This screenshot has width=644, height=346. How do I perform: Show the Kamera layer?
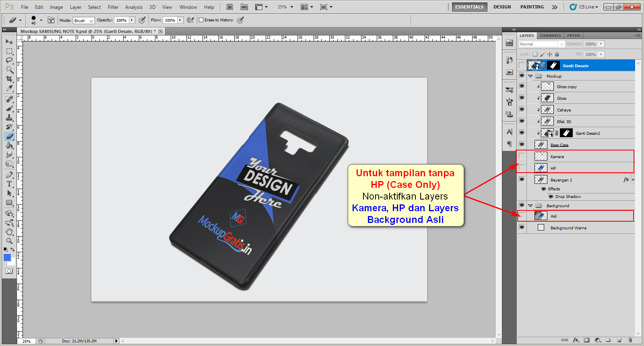(522, 156)
